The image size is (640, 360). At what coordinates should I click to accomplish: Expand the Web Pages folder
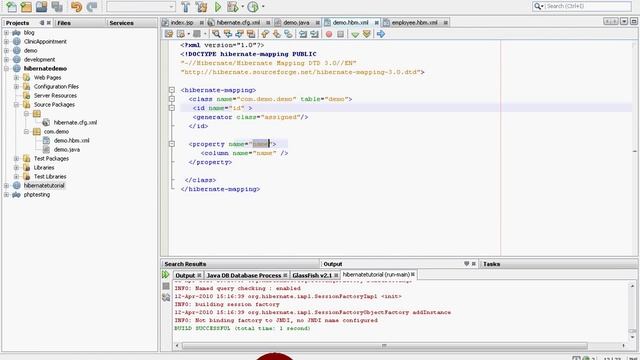click(16, 78)
